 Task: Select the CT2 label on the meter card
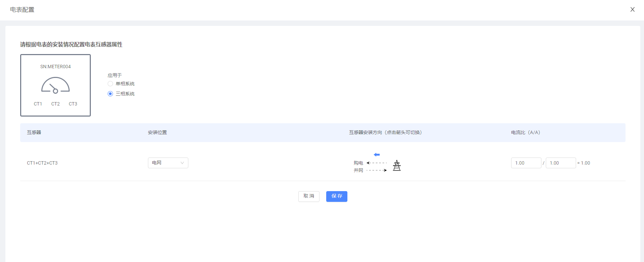[55, 104]
